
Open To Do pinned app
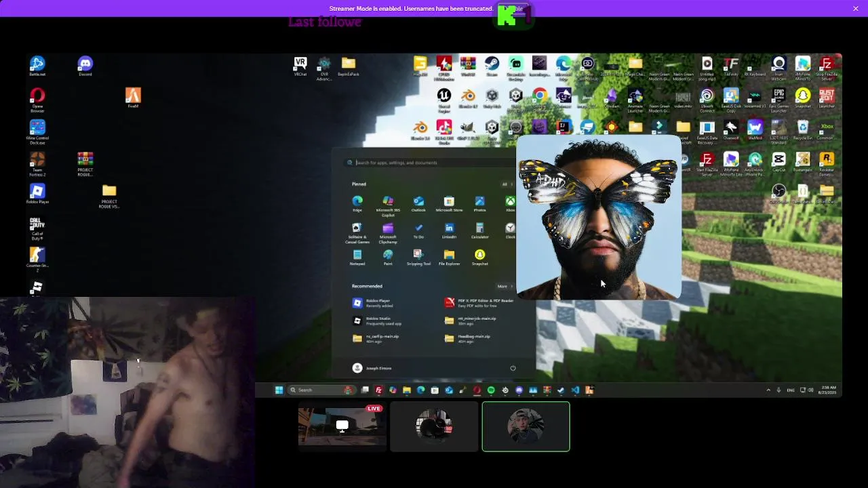click(418, 230)
